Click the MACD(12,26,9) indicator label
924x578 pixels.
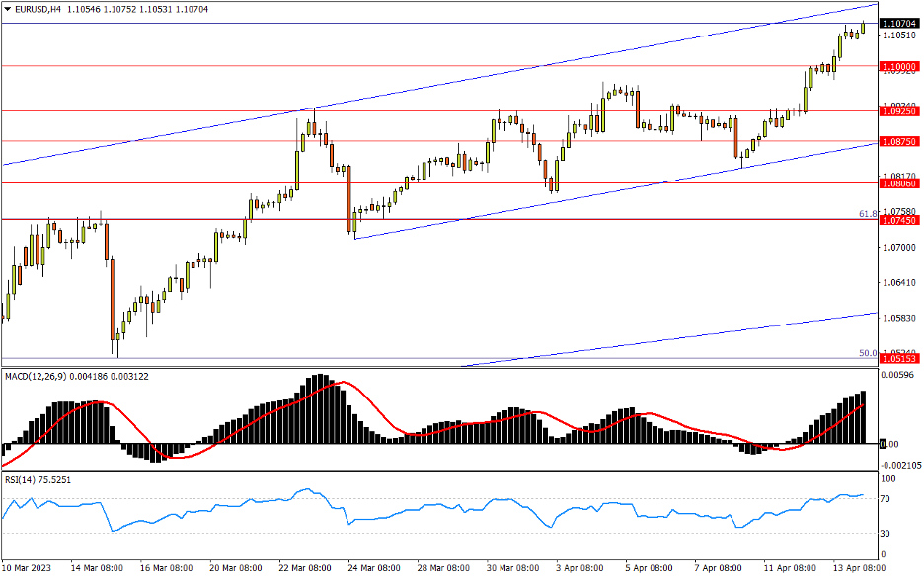click(x=38, y=376)
